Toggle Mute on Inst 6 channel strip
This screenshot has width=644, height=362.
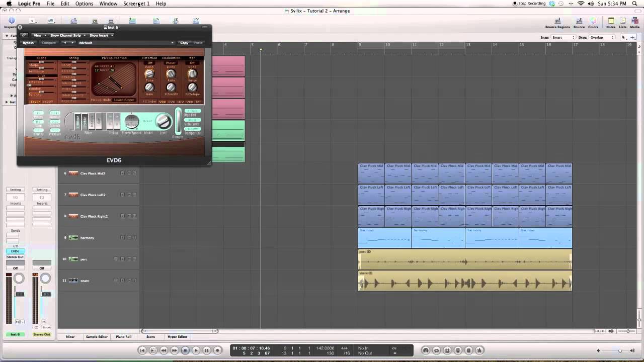18,322
